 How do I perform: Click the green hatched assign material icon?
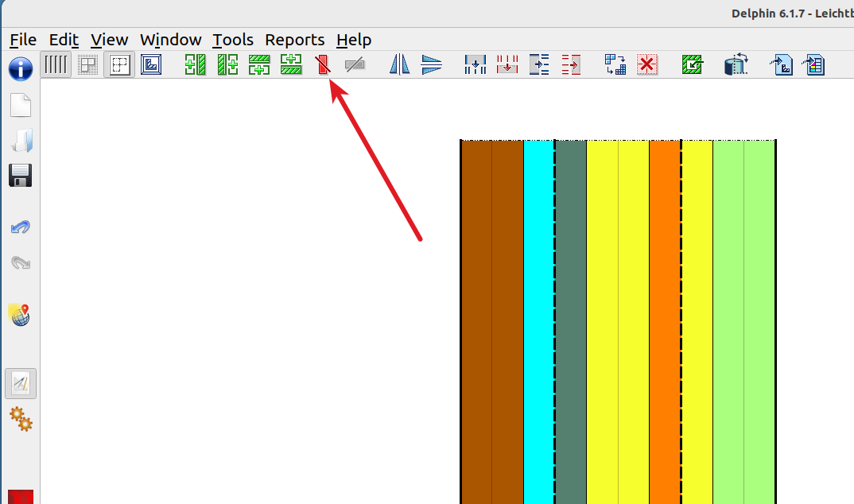(693, 64)
